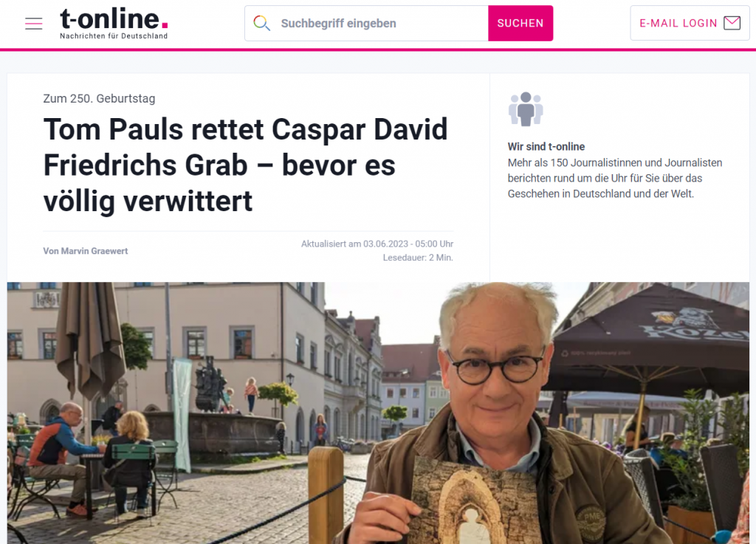Open the hamburger navigation menu
756x544 pixels.
point(34,23)
